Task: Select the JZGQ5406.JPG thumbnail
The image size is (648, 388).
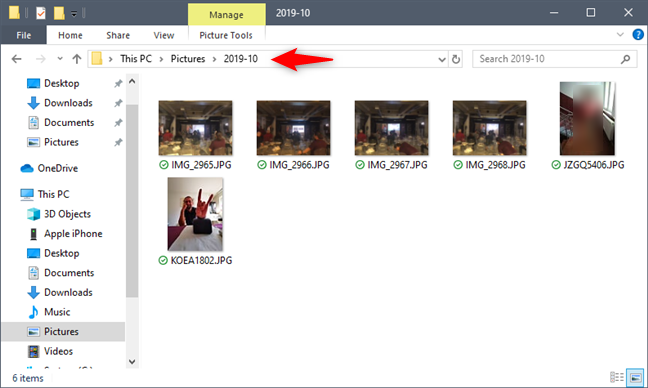Action: [x=587, y=119]
